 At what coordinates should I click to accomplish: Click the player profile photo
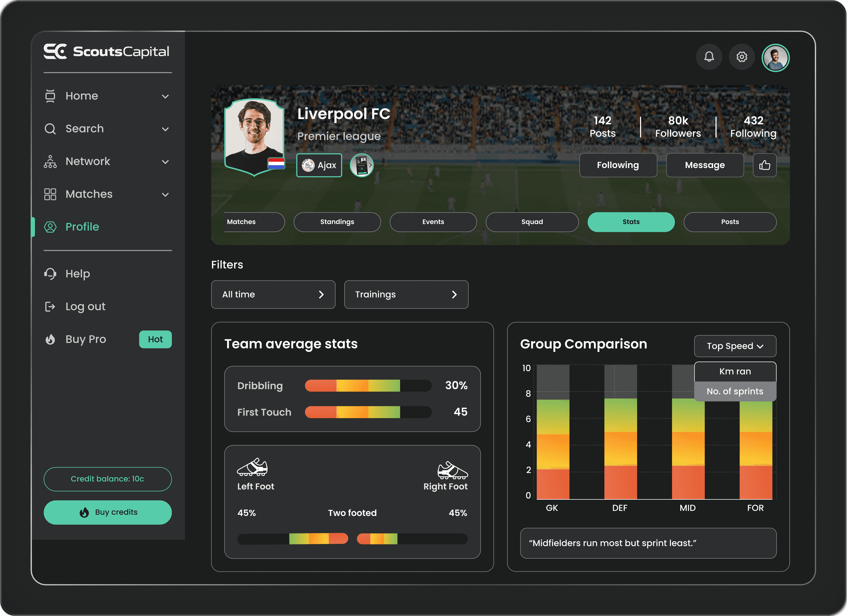click(x=254, y=137)
